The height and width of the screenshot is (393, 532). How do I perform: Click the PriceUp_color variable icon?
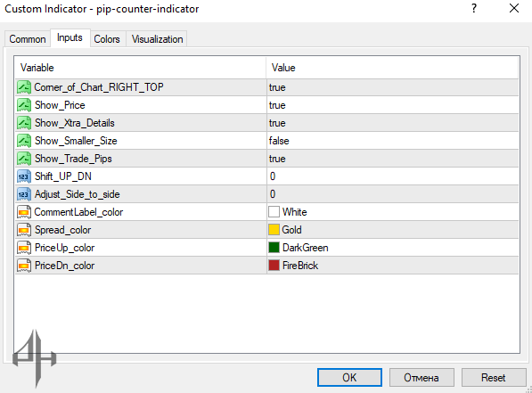tap(24, 248)
